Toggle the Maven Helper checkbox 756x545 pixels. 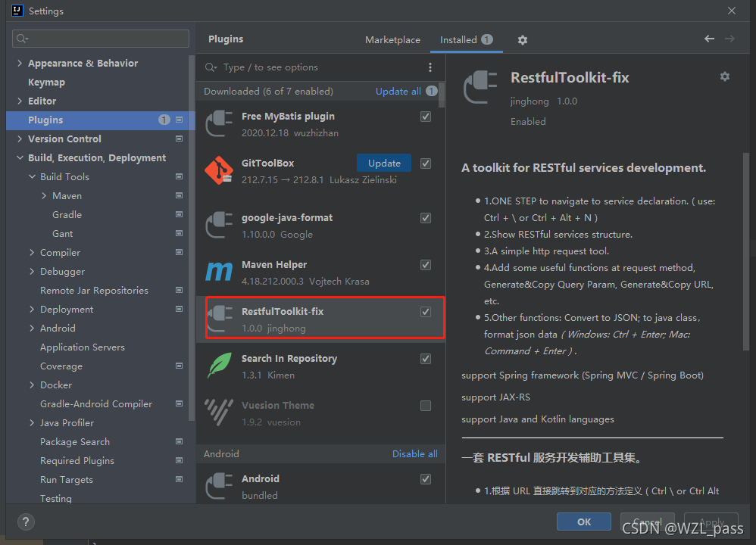click(x=426, y=265)
